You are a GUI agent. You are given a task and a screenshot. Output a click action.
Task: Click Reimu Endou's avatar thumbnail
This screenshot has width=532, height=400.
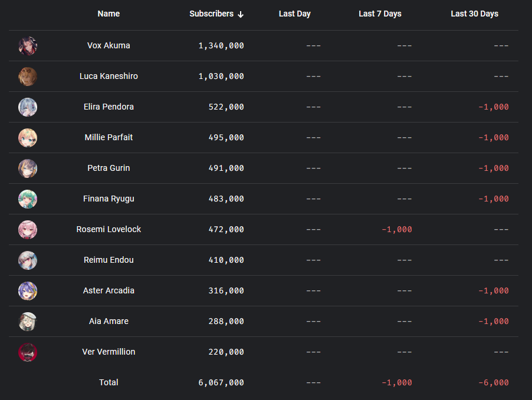coord(28,260)
